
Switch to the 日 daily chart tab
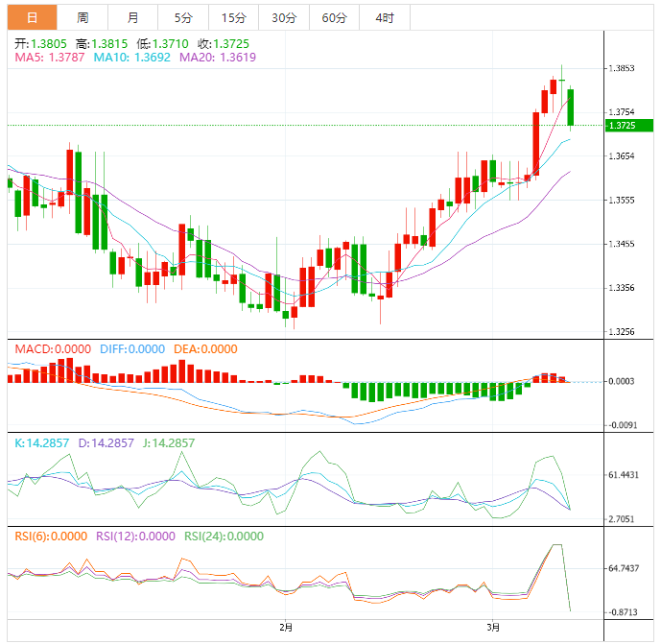tap(33, 17)
